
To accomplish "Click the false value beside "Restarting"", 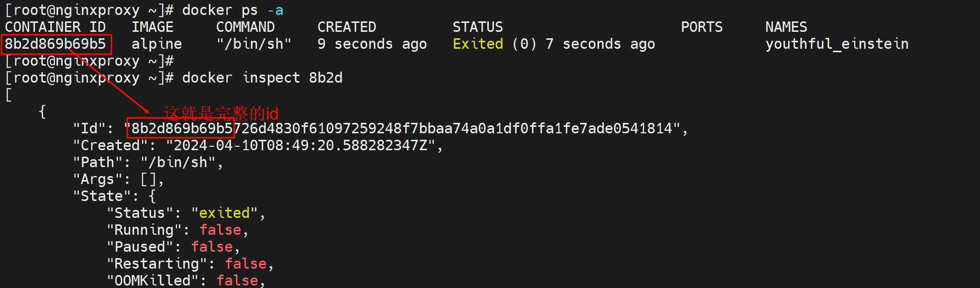I will click(x=246, y=264).
